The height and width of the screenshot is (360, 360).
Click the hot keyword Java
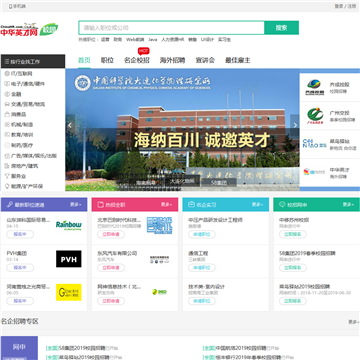click(153, 40)
